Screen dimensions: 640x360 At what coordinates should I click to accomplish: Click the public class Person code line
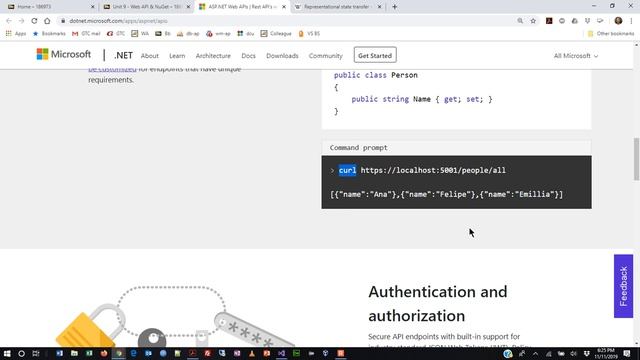376,75
